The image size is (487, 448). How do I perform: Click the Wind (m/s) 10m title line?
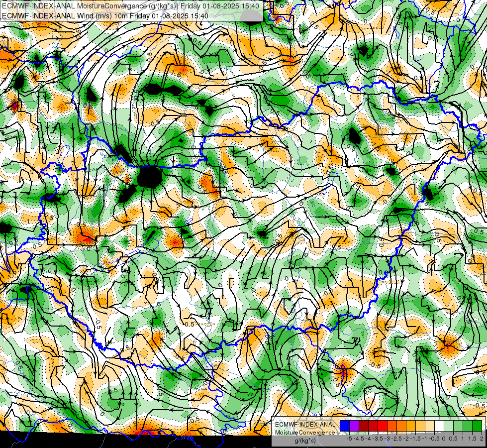104,15
